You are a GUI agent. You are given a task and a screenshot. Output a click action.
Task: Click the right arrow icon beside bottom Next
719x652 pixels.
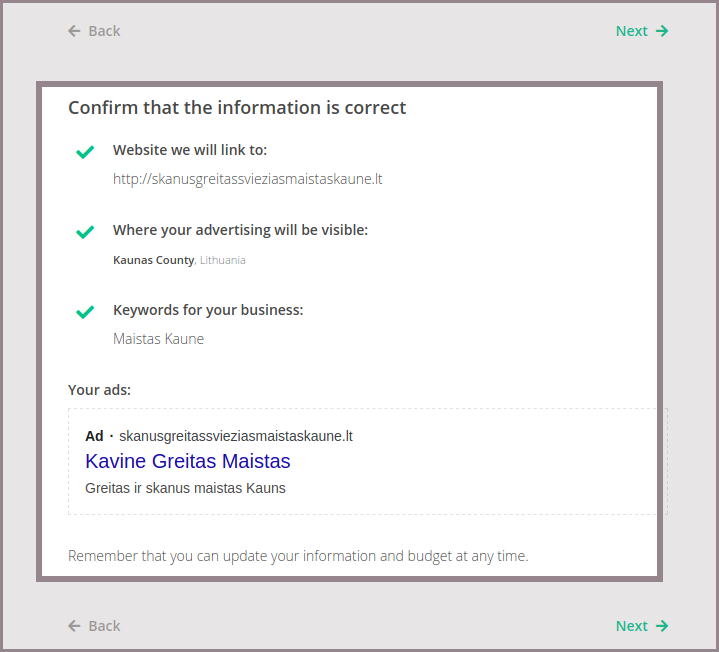pos(661,626)
